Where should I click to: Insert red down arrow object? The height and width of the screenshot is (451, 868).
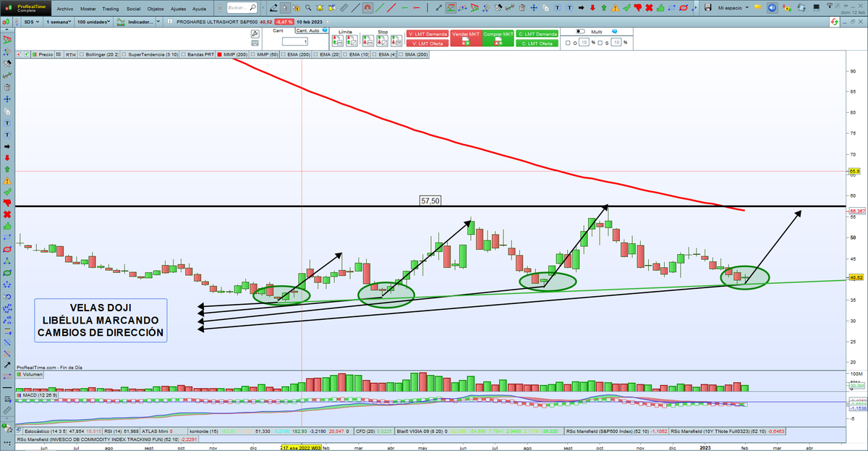592,7
